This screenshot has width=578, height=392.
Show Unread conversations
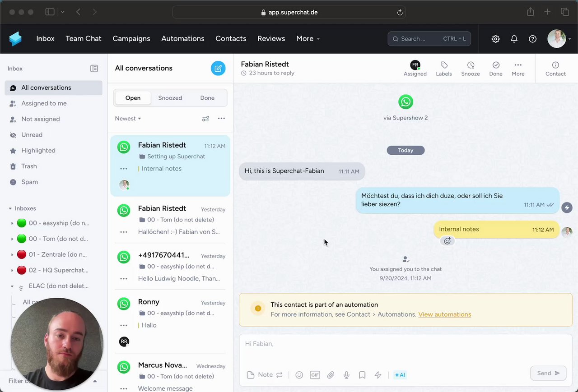click(x=53, y=135)
